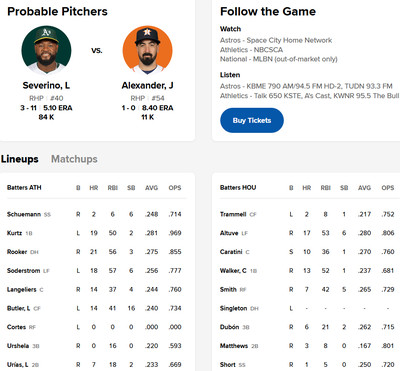Open Butler, L player link
The width and height of the screenshot is (400, 371).
[x=18, y=308]
